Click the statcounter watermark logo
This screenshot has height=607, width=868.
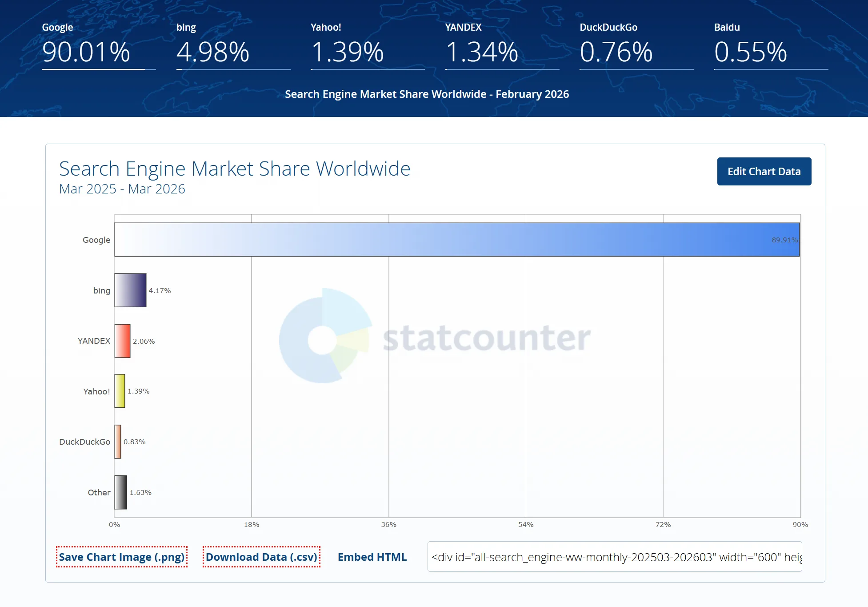[435, 337]
